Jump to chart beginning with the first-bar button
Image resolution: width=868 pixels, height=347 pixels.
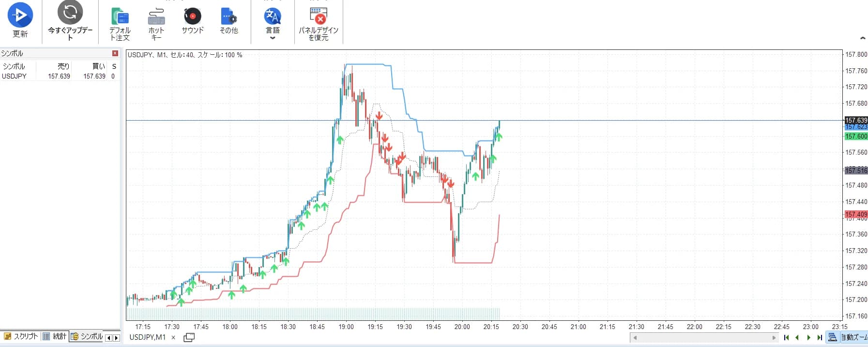pos(786,338)
